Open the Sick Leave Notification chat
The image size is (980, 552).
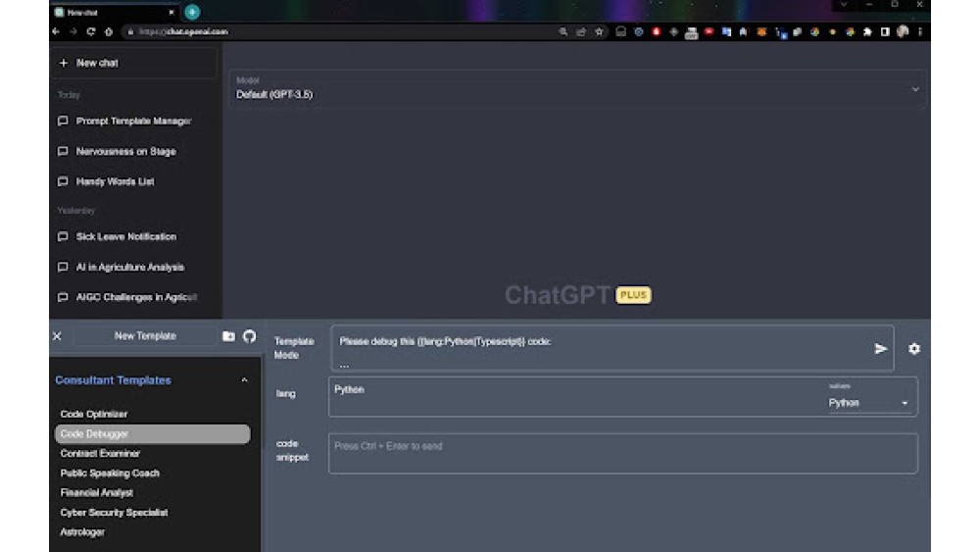click(x=126, y=236)
